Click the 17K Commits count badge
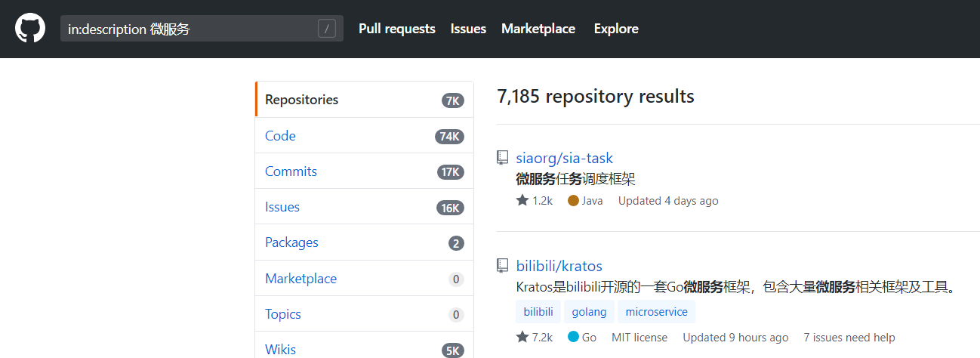The image size is (980, 358). coord(451,172)
